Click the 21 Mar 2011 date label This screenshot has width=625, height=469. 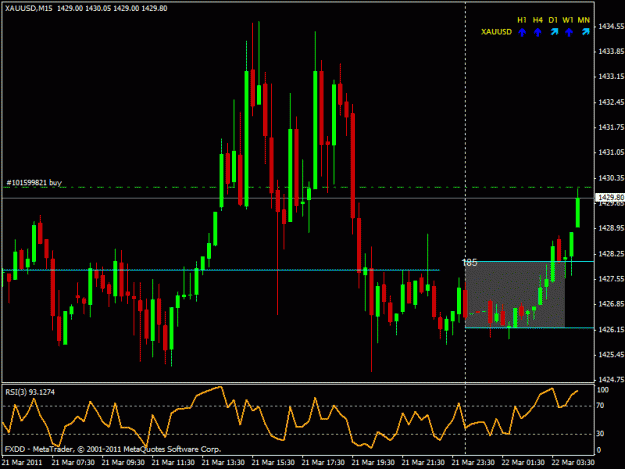point(22,462)
